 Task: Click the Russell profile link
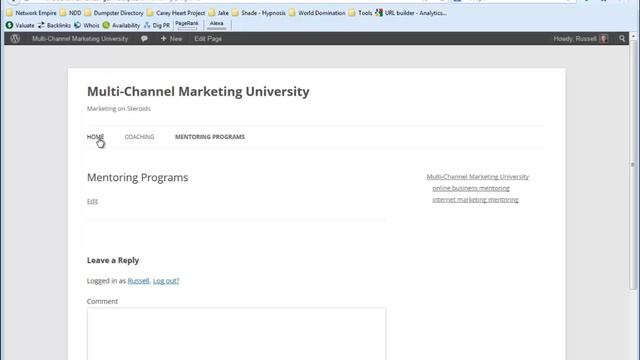(x=138, y=281)
